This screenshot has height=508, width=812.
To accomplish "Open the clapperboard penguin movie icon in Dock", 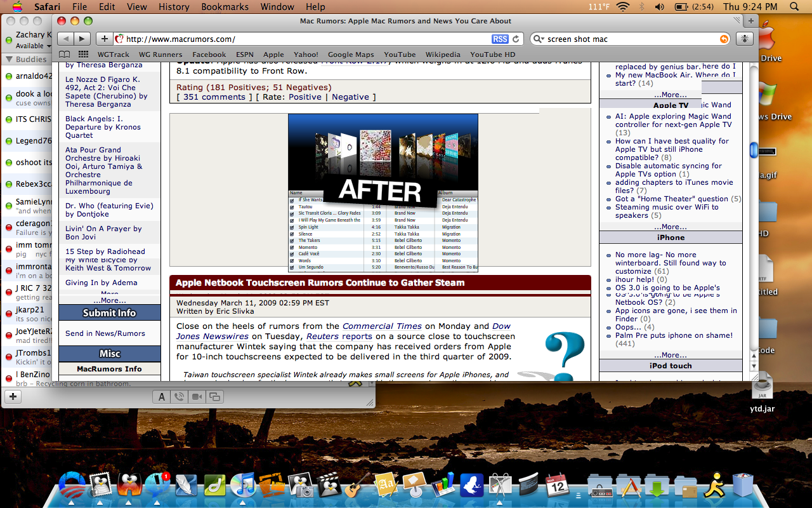I will 329,486.
